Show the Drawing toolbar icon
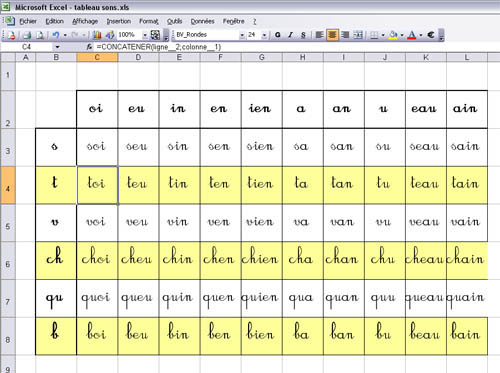Viewport: 500px width, 373px height. click(110, 35)
